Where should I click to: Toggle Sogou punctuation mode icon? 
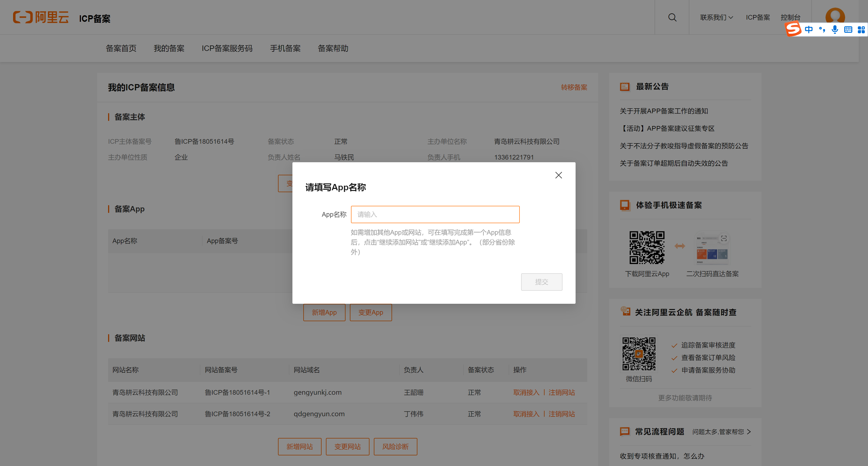click(822, 29)
